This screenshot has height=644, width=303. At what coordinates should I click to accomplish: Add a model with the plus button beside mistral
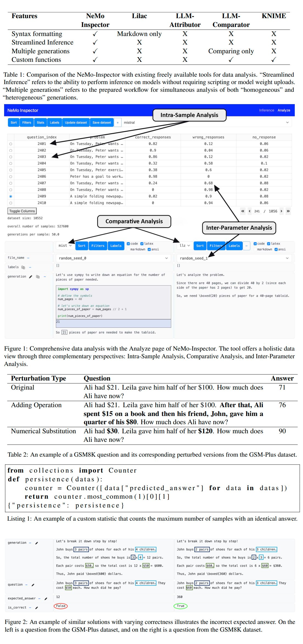pyautogui.click(x=117, y=123)
